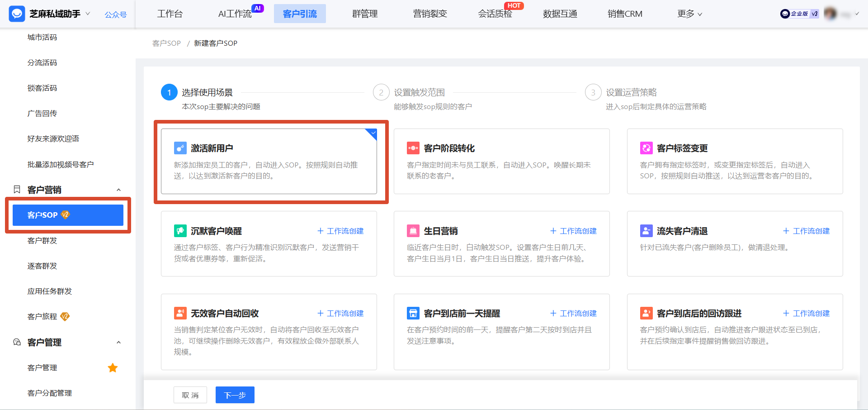Viewport: 868px width, 410px height.
Task: Expand the 芝麻私域助手 app switcher arrow
Action: click(88, 14)
